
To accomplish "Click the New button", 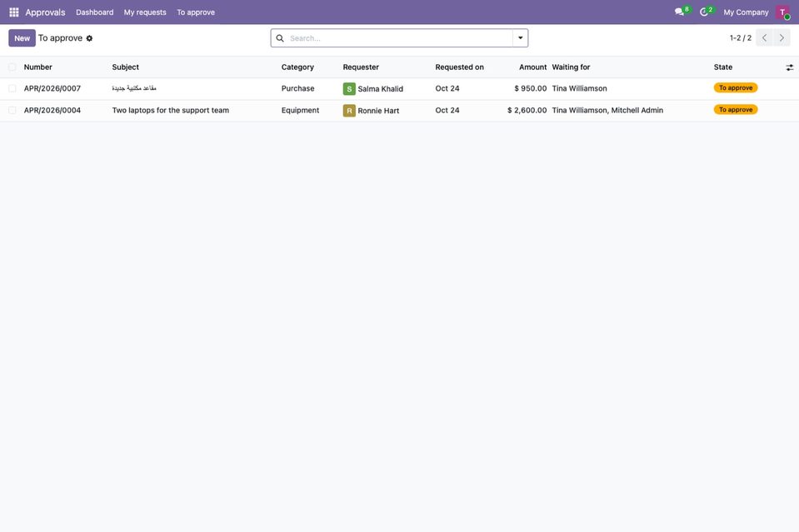I will [x=22, y=38].
